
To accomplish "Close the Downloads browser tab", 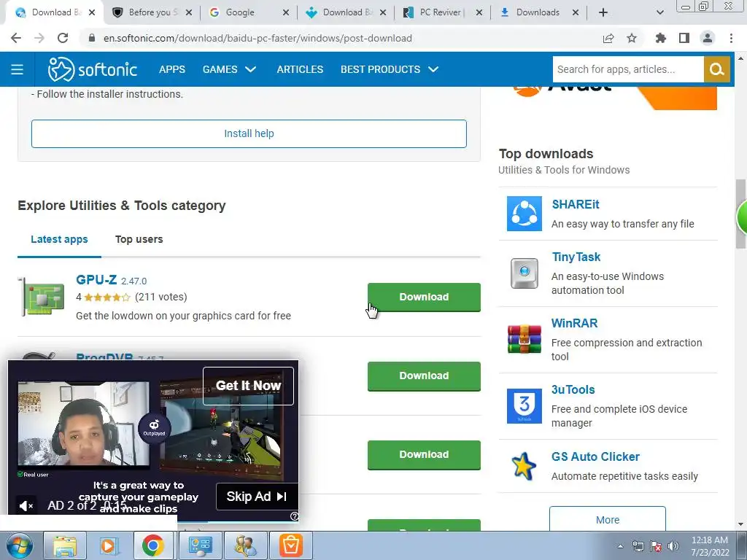I will [x=576, y=12].
